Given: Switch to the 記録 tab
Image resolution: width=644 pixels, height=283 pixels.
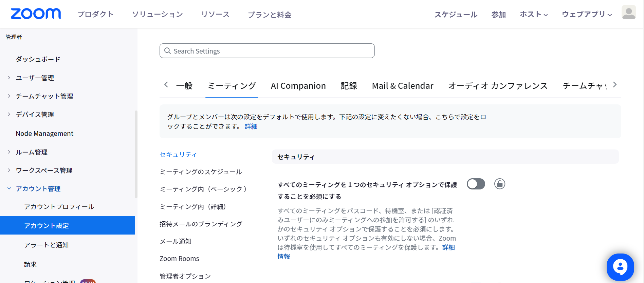Looking at the screenshot, I should 349,86.
